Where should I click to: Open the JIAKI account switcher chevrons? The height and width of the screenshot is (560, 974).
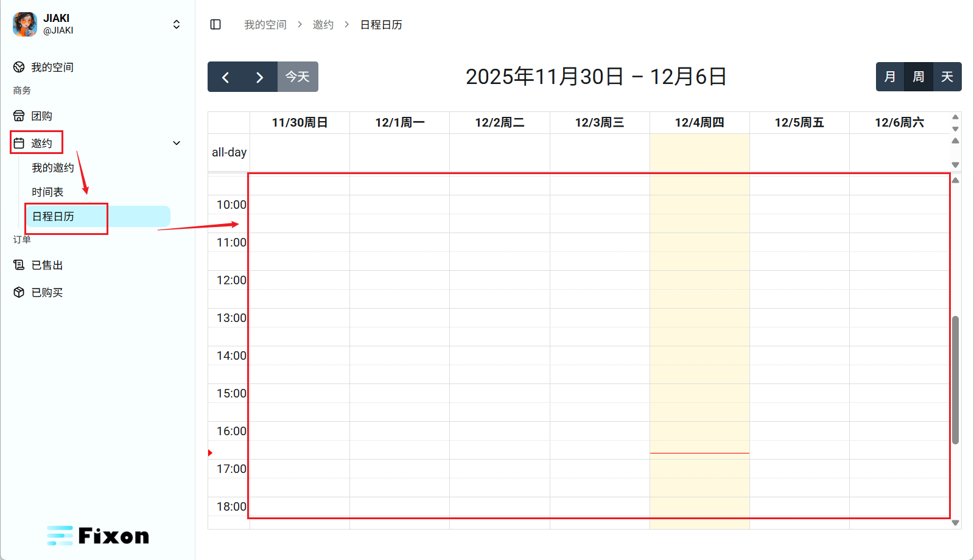pos(177,24)
